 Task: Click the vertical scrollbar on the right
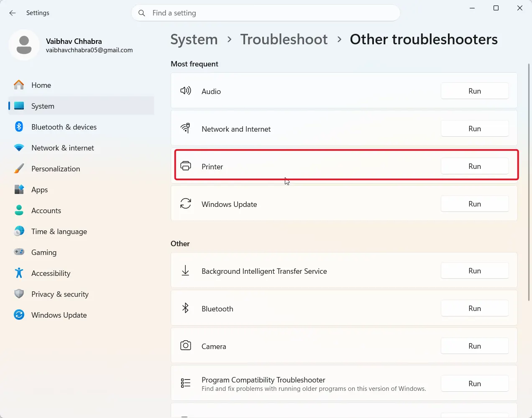coord(529,182)
